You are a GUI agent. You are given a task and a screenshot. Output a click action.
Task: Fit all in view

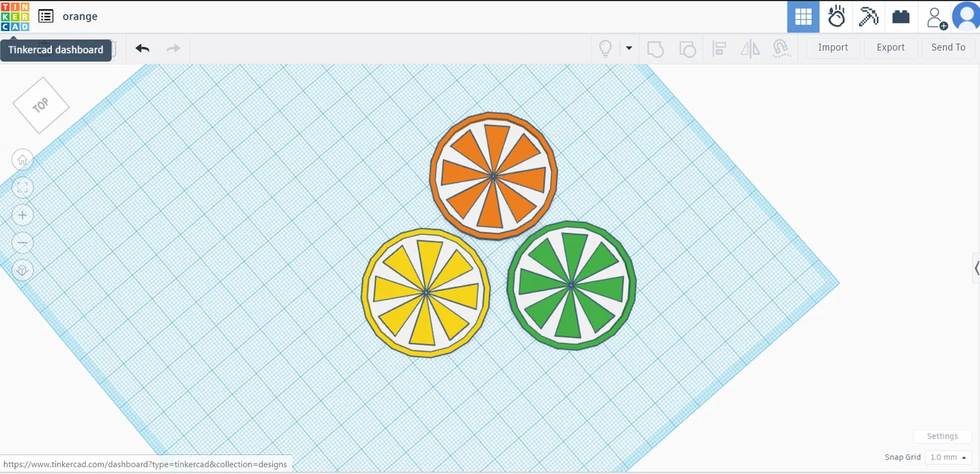[x=23, y=187]
